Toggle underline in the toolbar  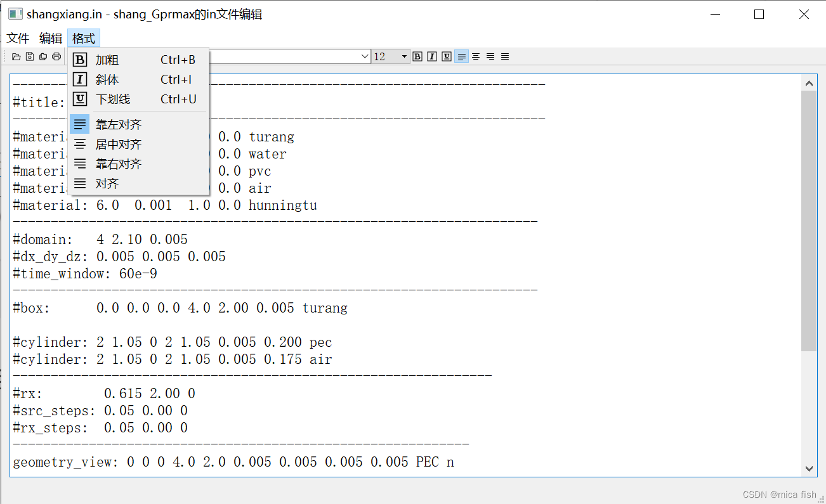pos(447,56)
